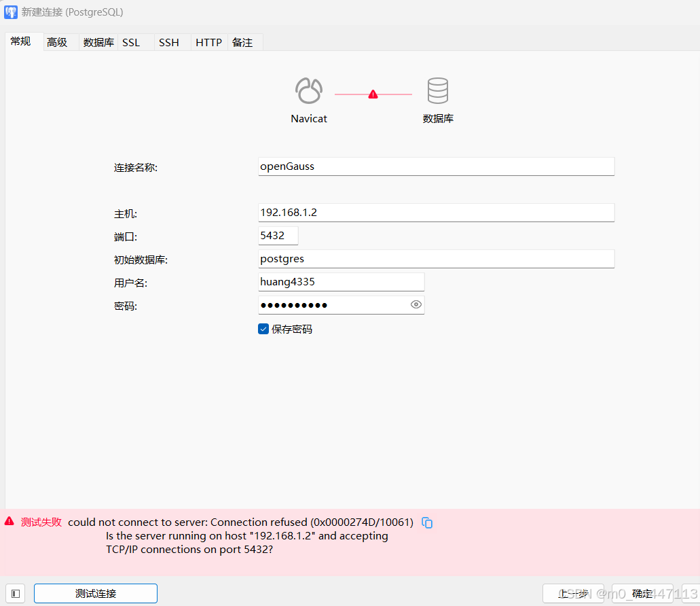Click the Navicat icon in the title bar

11,12
